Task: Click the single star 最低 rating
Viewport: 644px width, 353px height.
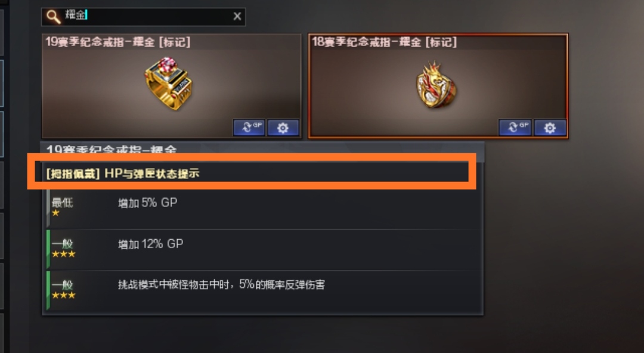Action: tap(61, 207)
